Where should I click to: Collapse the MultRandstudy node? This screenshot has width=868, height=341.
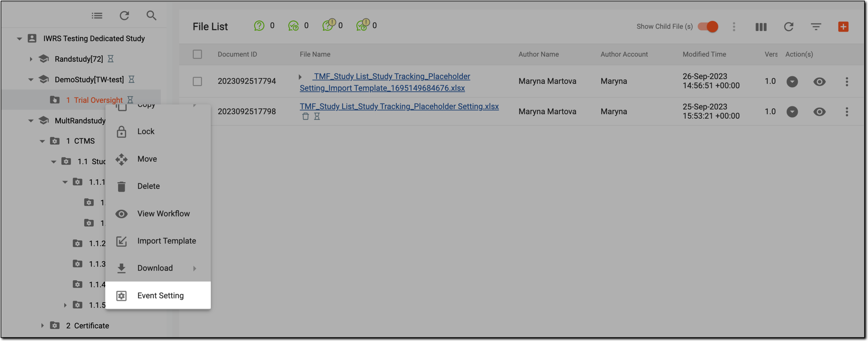31,120
